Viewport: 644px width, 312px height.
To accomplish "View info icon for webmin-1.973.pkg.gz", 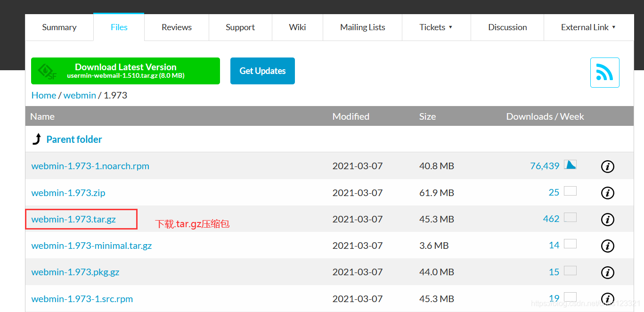I will pos(608,272).
